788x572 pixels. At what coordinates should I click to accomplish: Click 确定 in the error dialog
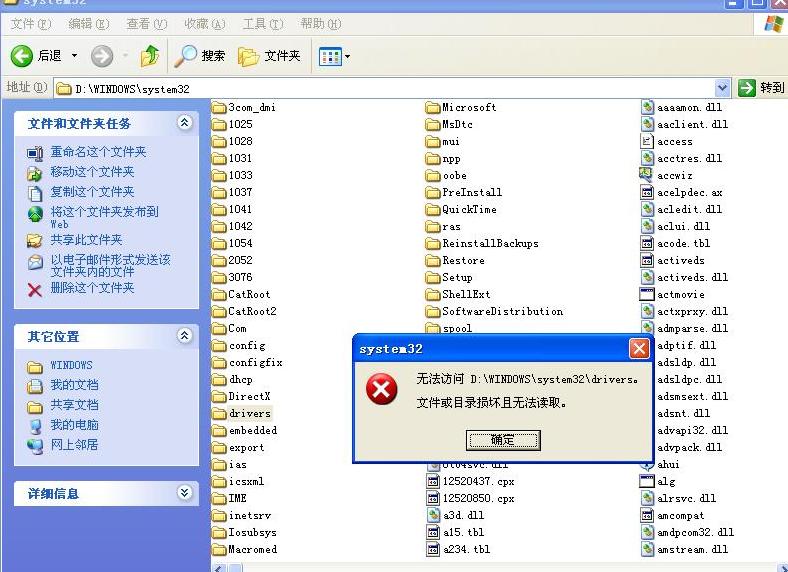pos(503,440)
